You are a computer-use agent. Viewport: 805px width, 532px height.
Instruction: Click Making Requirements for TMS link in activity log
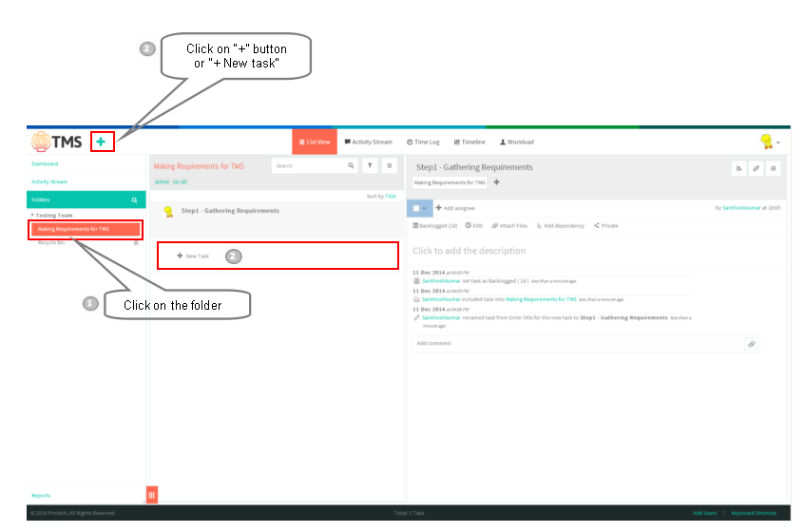(541, 299)
